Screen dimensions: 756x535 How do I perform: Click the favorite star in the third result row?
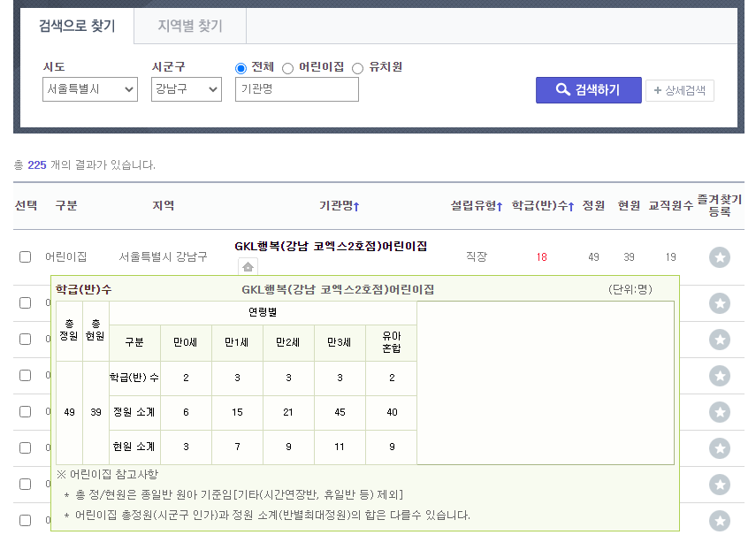coord(720,340)
